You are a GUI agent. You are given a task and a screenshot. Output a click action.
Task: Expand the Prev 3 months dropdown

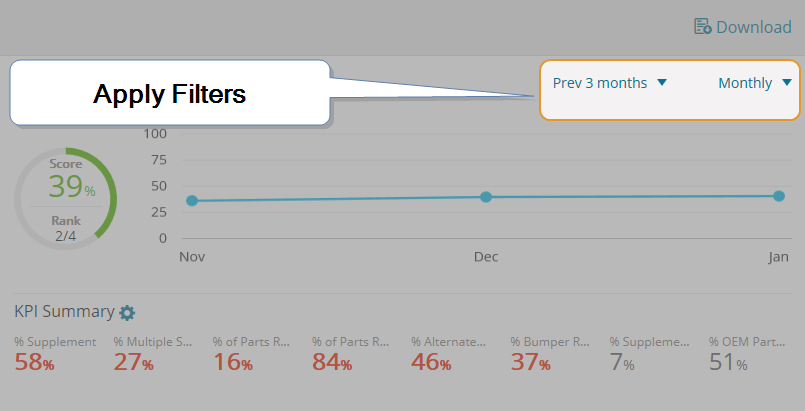click(x=600, y=83)
